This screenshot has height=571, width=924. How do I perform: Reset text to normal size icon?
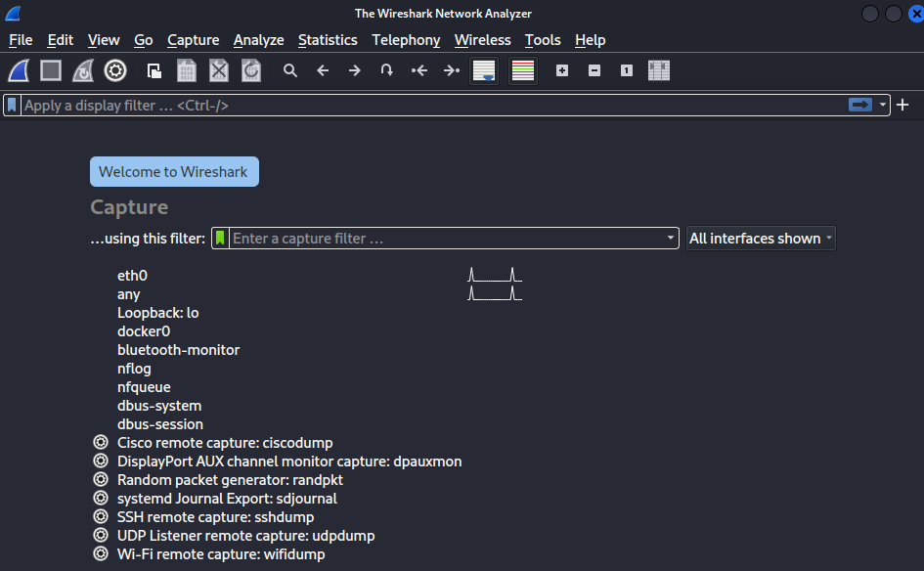pos(627,70)
